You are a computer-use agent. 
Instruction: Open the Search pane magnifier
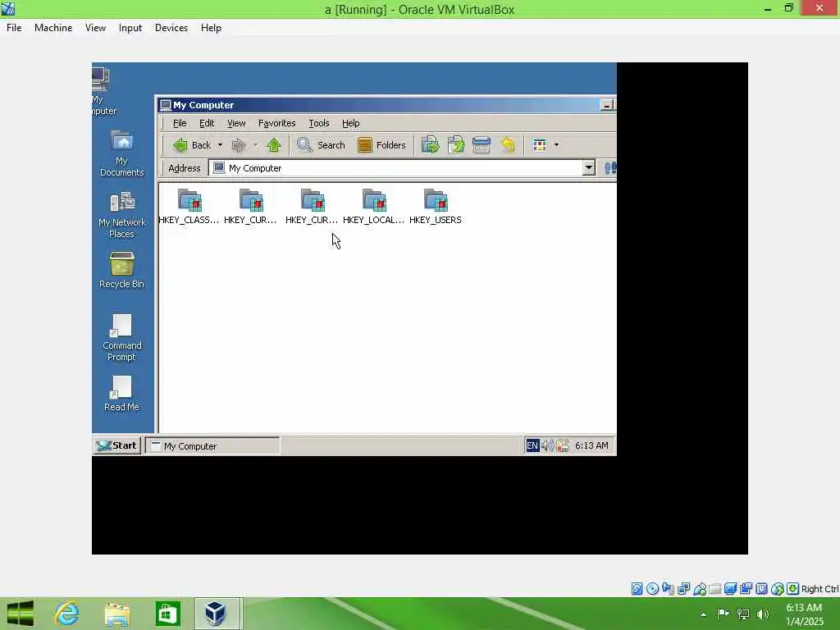tap(321, 145)
